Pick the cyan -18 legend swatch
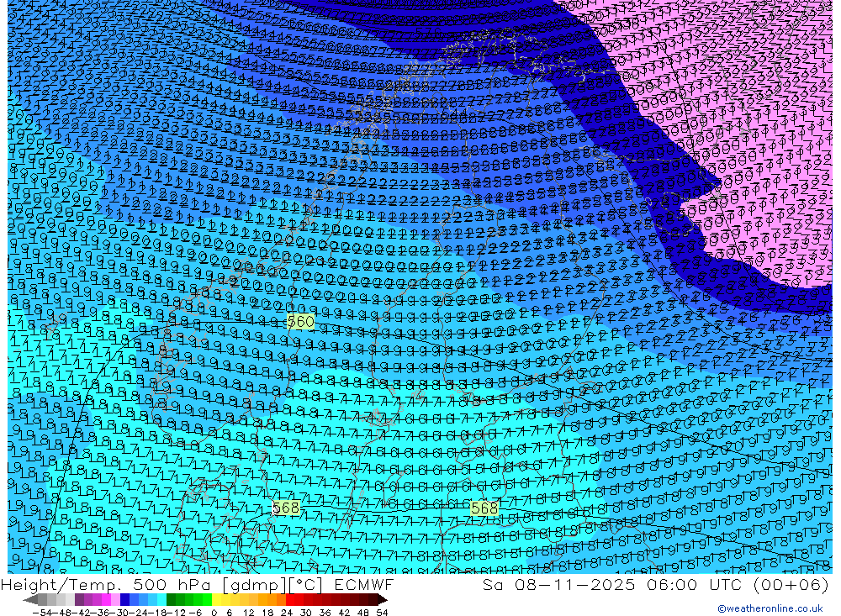Screen dimensions: 841x616 [161, 600]
